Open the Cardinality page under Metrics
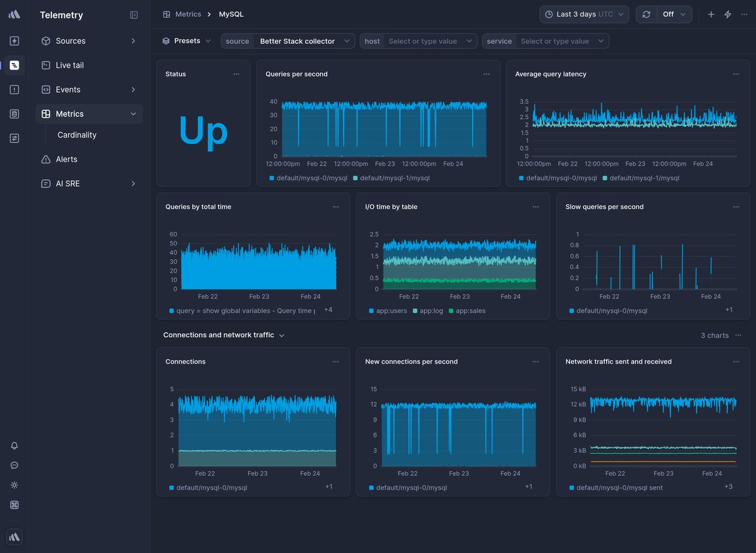This screenshot has width=756, height=553. click(77, 135)
